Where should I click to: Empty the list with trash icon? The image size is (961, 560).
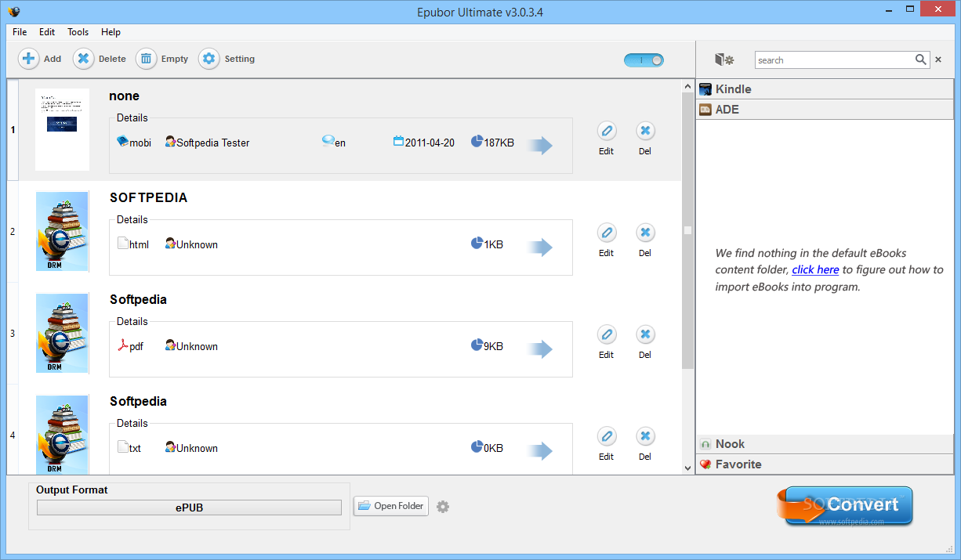coord(147,59)
